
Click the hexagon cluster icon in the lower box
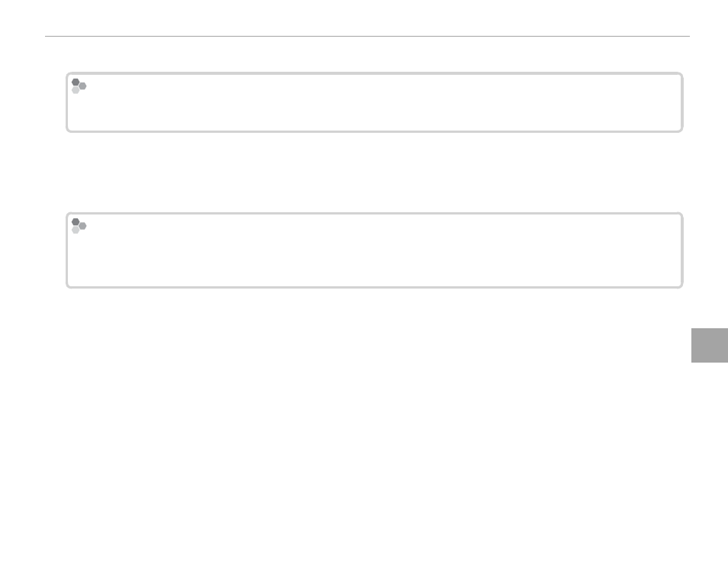coord(79,226)
